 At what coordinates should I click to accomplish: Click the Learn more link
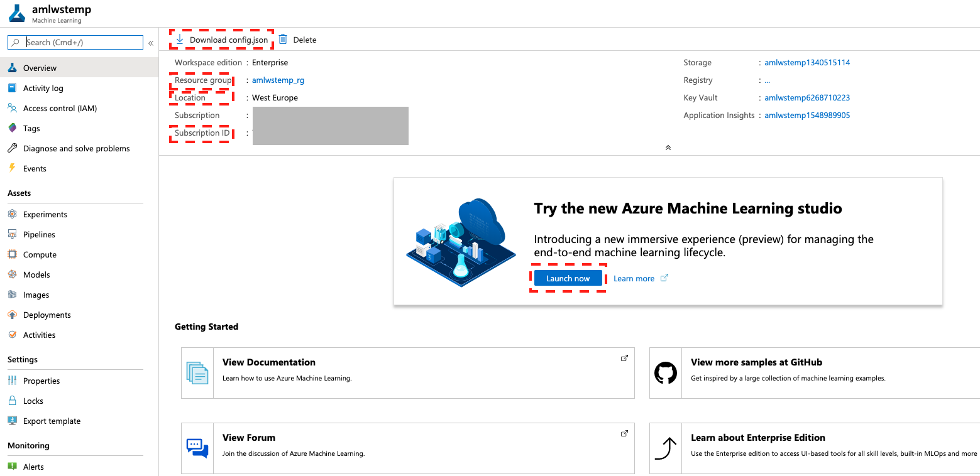point(634,278)
